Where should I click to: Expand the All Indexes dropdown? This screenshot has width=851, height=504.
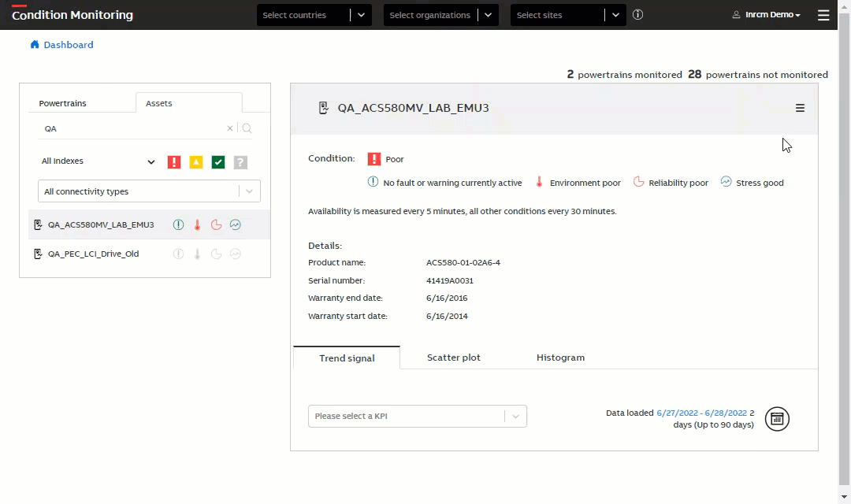click(98, 161)
